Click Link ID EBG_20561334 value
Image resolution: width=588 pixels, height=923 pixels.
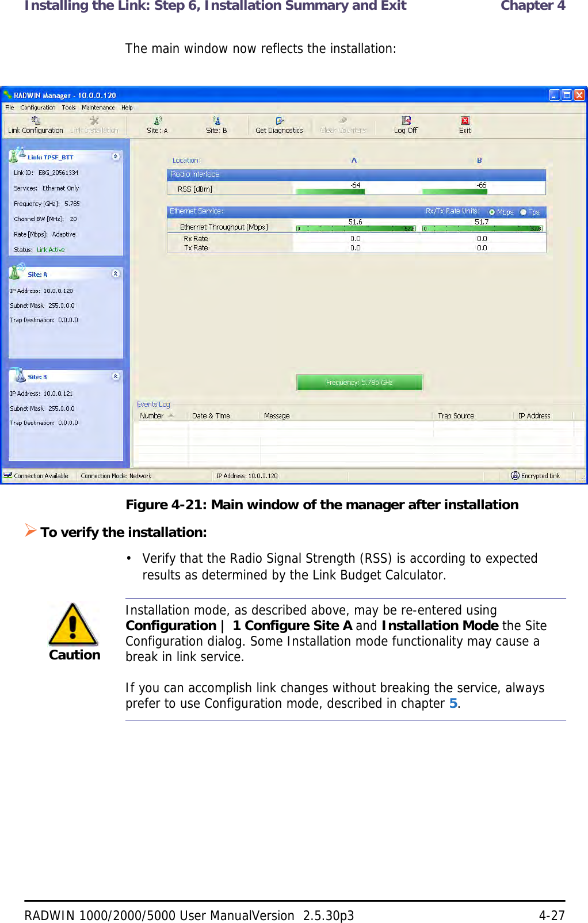pos(58,173)
